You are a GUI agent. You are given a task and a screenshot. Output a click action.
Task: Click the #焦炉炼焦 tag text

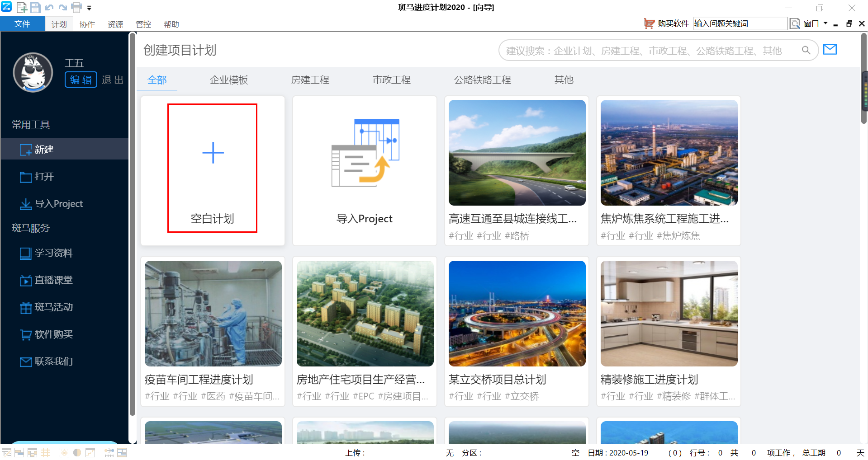point(678,236)
